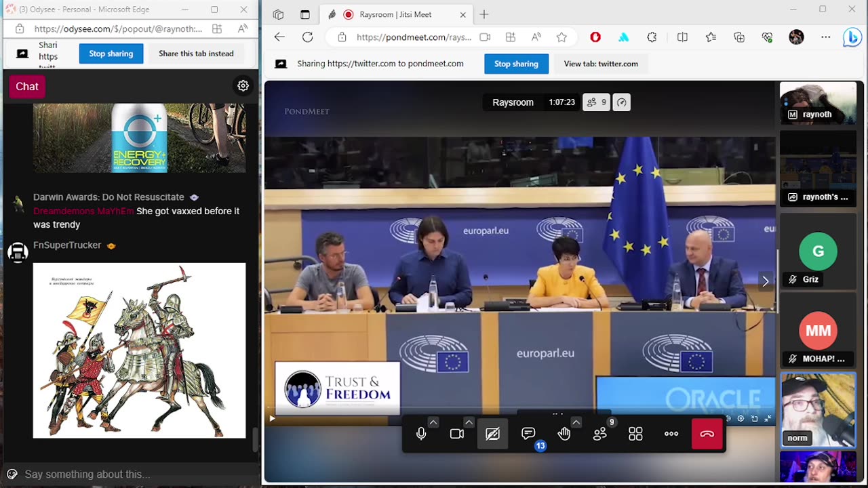Open Read aloud in pondmeet address bar
The height and width of the screenshot is (488, 868).
point(536,37)
